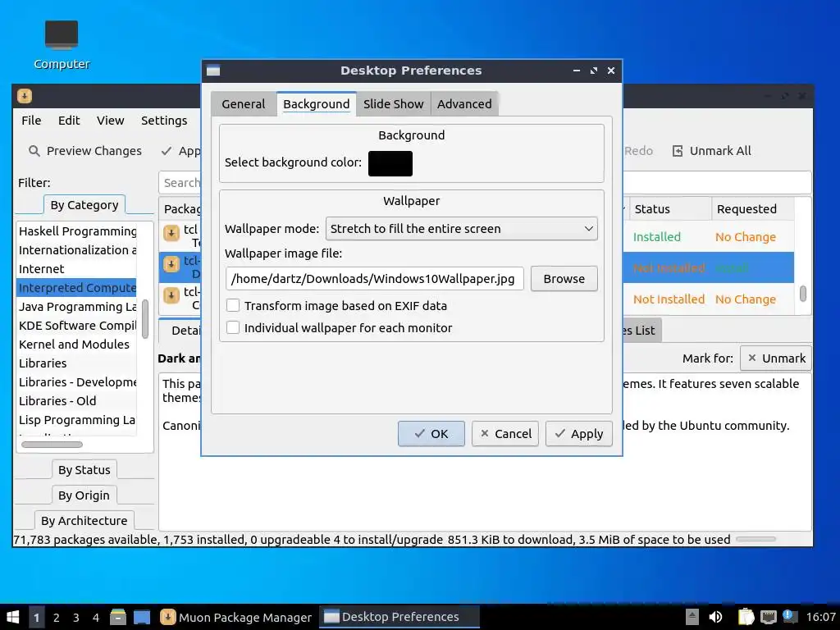This screenshot has width=840, height=630.
Task: Click Preview Changes in Muon toolbar
Action: pos(85,151)
